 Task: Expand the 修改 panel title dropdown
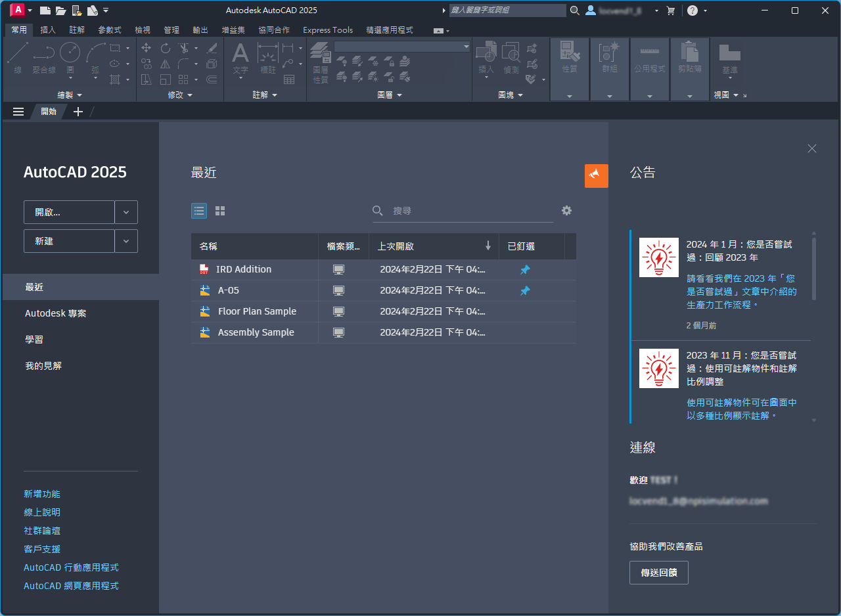coord(180,95)
